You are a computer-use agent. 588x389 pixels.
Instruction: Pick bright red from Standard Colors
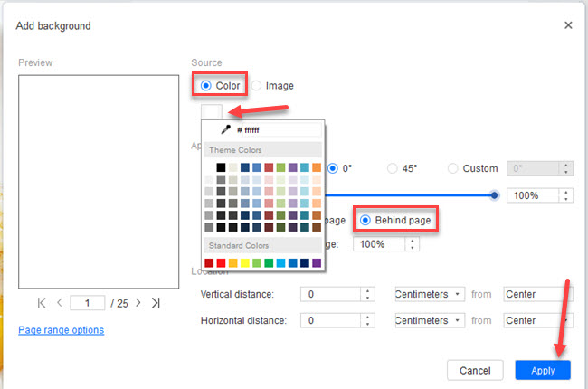point(221,263)
